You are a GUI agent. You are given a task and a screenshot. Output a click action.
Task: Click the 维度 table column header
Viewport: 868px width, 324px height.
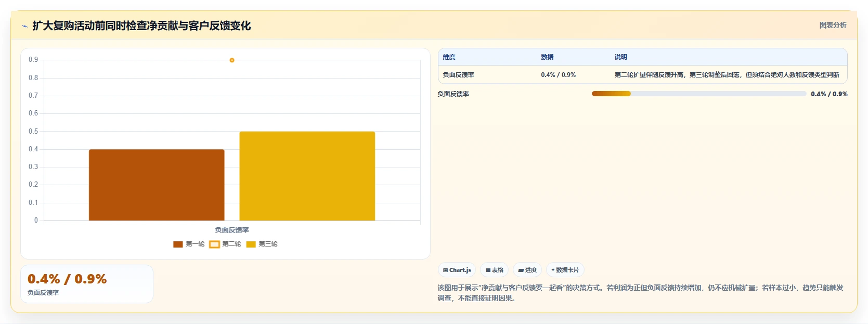[x=449, y=57]
